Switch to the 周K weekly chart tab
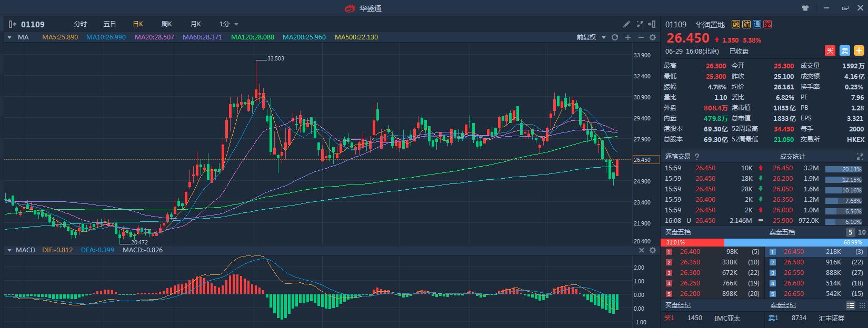This screenshot has width=868, height=328. pos(167,24)
